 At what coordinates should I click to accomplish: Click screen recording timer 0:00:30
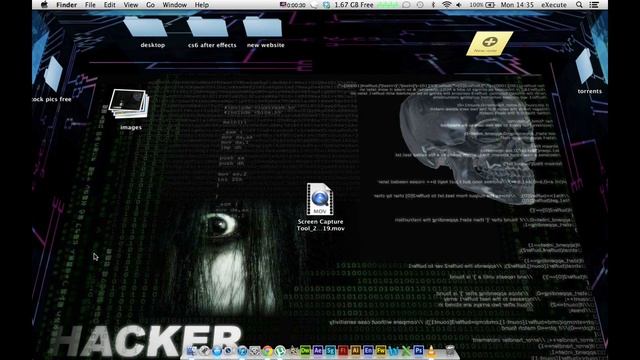tap(293, 5)
